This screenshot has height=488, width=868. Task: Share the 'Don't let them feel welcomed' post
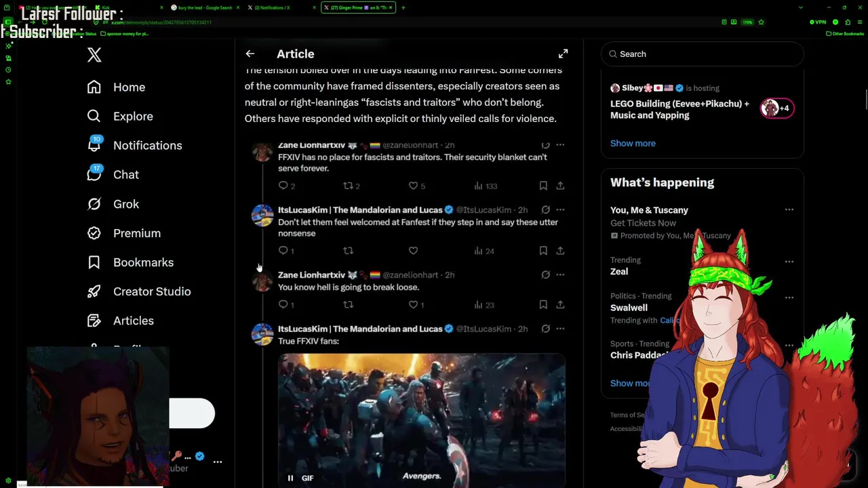click(560, 250)
